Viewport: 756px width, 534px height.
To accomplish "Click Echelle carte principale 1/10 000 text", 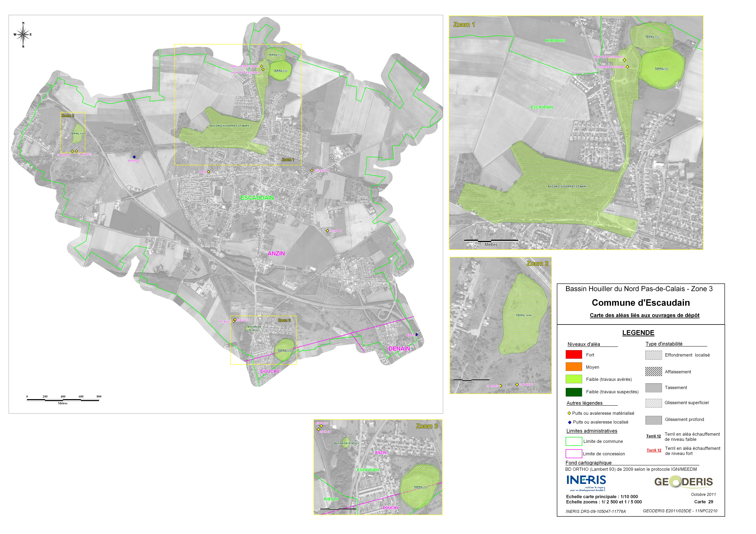I will click(602, 496).
